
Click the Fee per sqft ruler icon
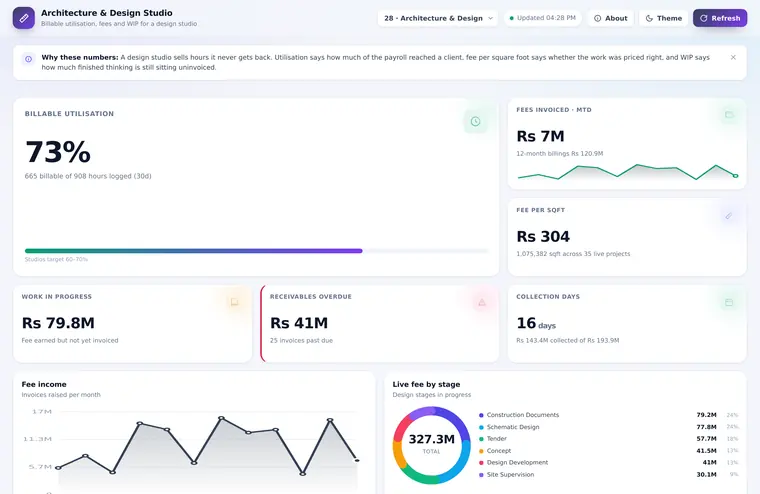729,216
